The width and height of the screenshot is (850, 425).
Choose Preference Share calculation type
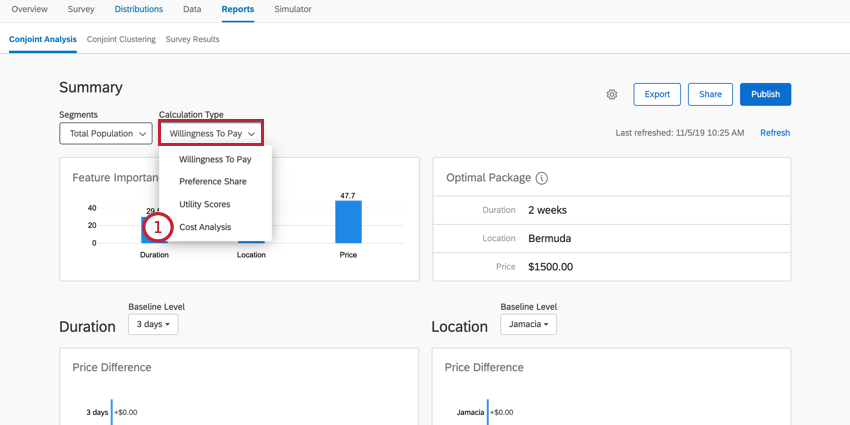212,182
